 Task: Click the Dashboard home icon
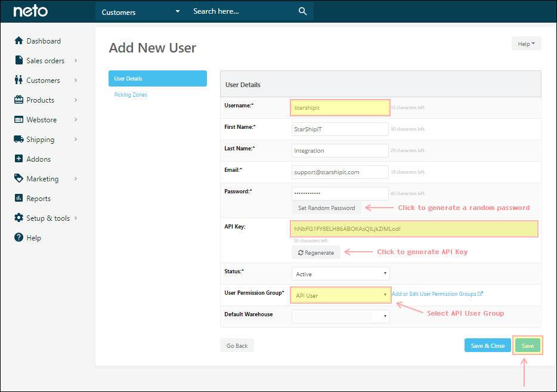(20, 41)
